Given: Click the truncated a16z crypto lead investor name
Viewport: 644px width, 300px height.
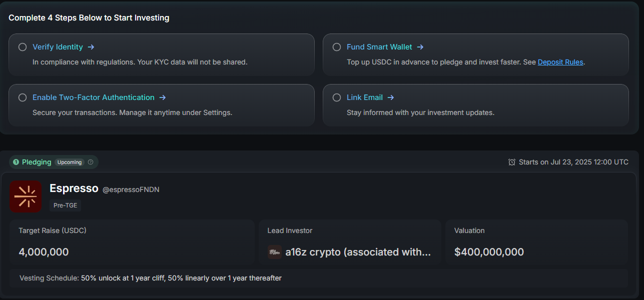Looking at the screenshot, I should point(358,252).
